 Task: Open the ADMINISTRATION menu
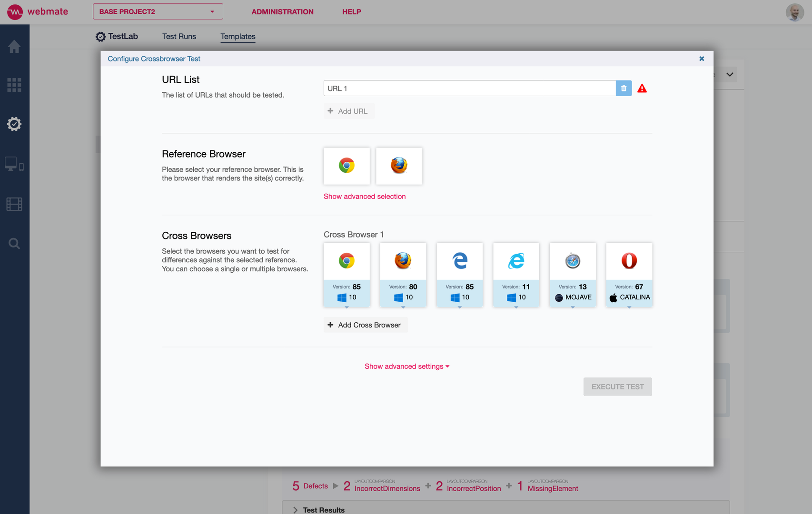click(283, 12)
